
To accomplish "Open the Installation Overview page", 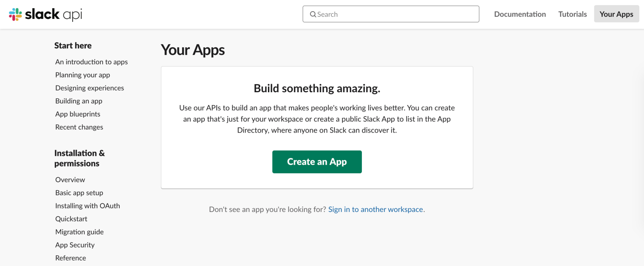I will pos(70,179).
